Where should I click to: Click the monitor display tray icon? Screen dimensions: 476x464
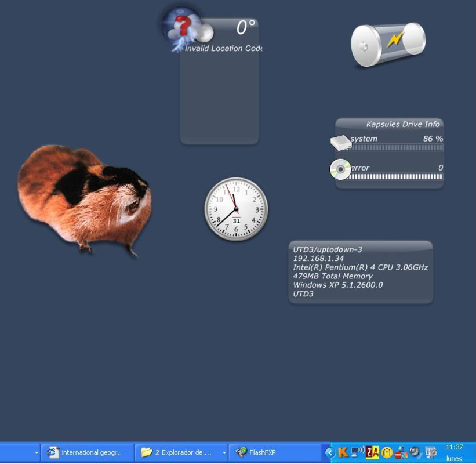pos(430,452)
